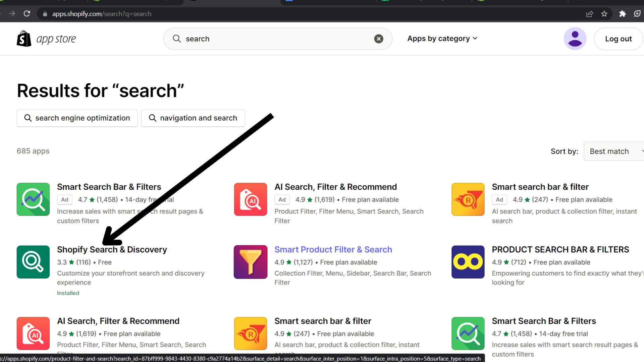Click the Log out button
This screenshot has width=644, height=362.
point(618,39)
